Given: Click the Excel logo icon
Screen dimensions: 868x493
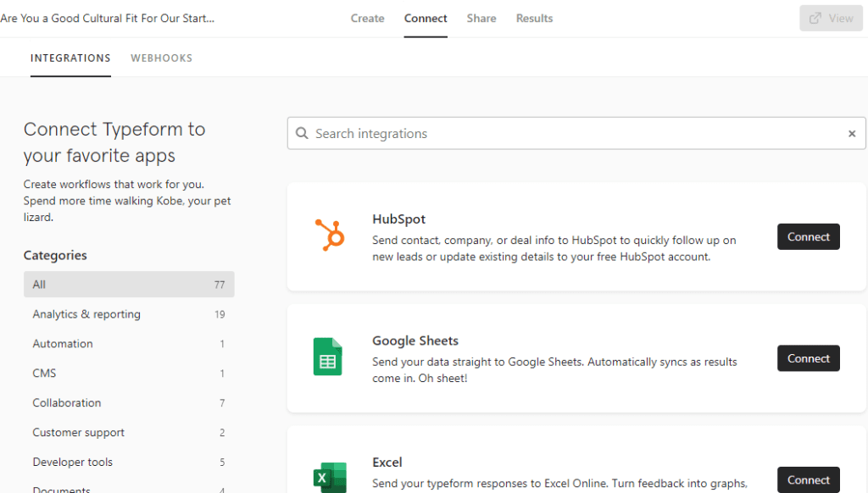Looking at the screenshot, I should click(x=330, y=478).
